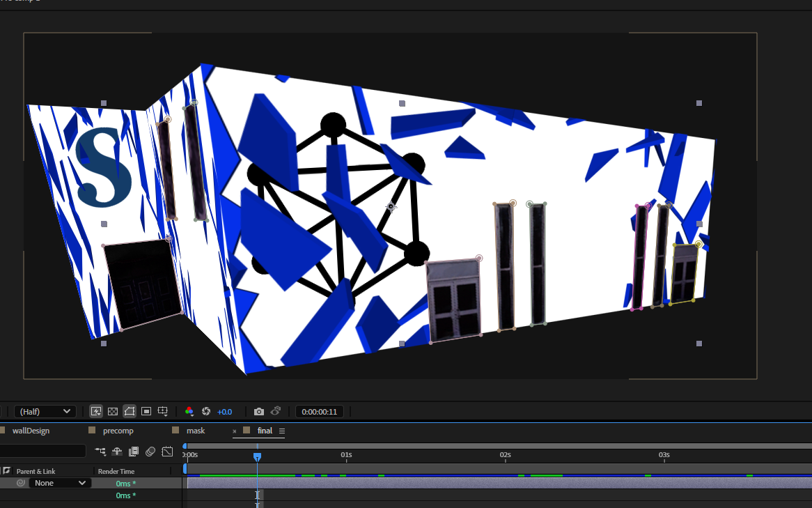Show channel and color management settings
812x508 pixels.
point(189,411)
